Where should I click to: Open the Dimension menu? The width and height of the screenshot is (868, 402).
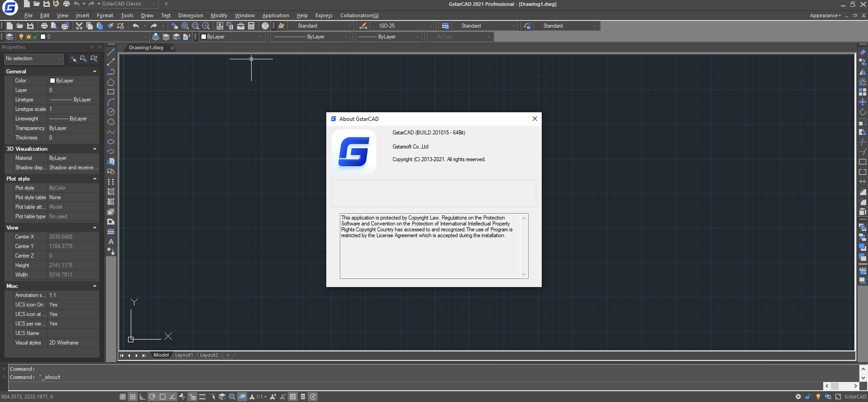[191, 15]
